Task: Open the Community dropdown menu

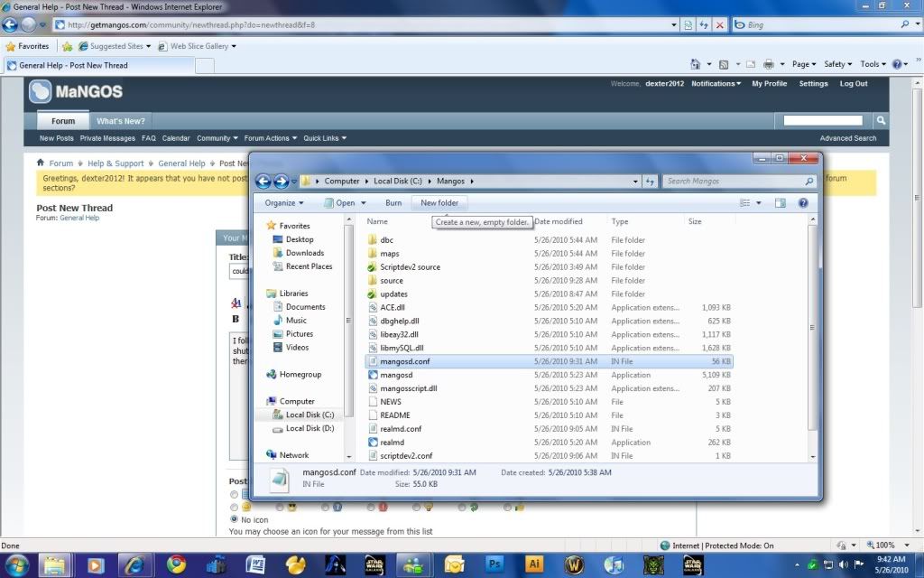Action: coord(217,138)
